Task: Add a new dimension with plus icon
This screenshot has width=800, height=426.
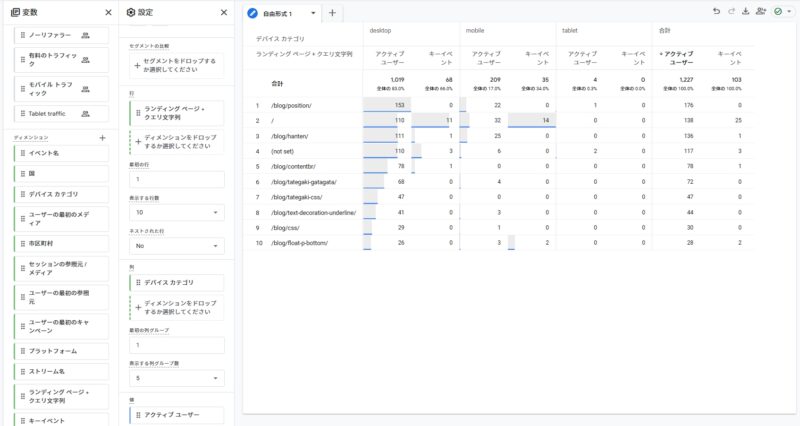Action: [102, 137]
